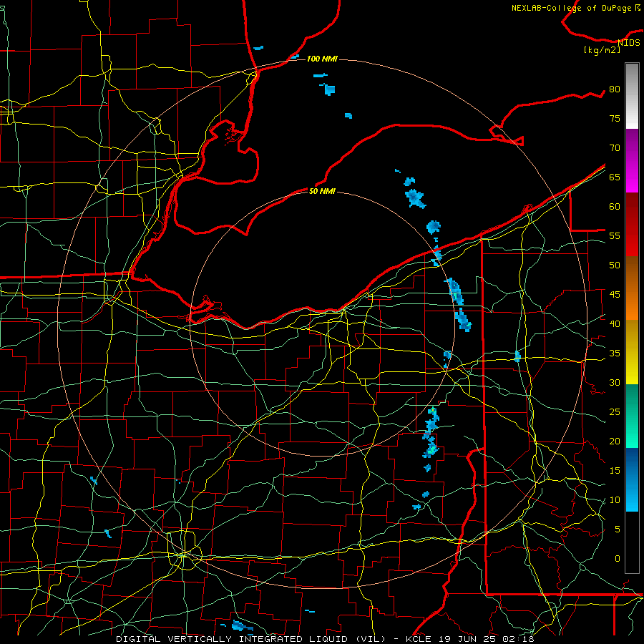
Task: Click the NIDS label
Action: (628, 42)
